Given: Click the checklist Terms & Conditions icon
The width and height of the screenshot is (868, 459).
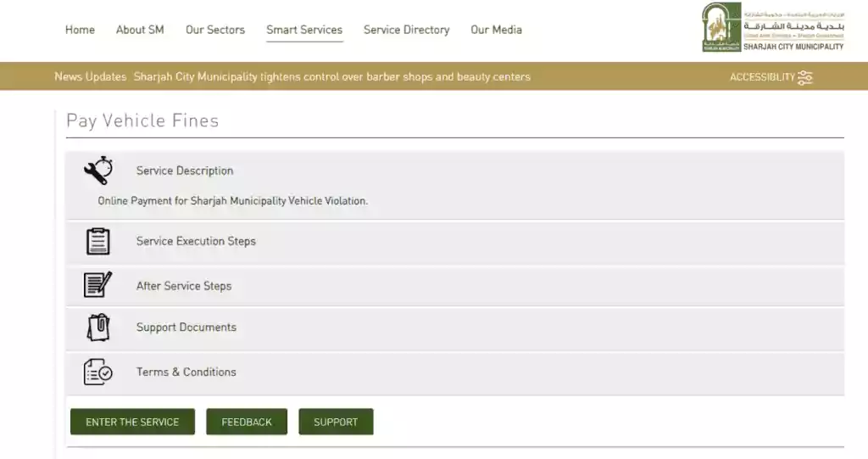Looking at the screenshot, I should pos(98,372).
